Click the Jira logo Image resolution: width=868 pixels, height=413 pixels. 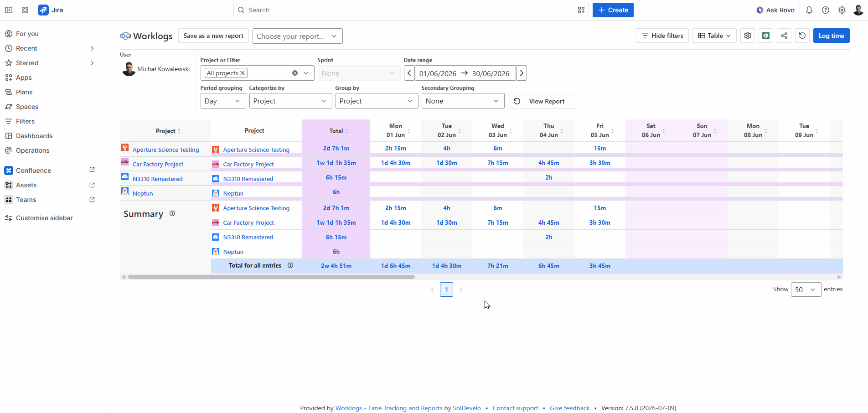[x=51, y=10]
